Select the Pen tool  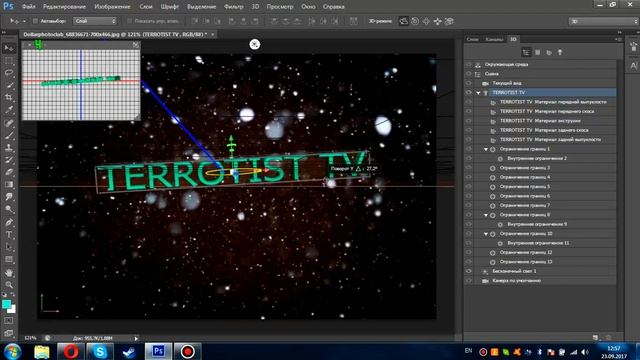9,222
